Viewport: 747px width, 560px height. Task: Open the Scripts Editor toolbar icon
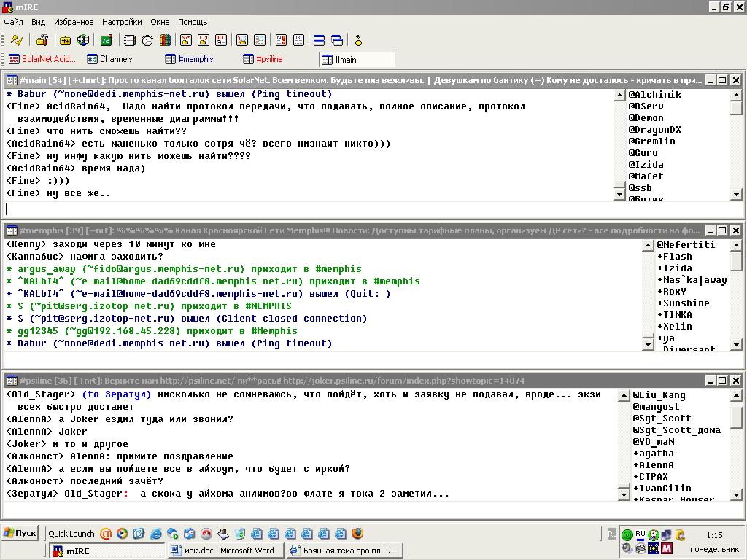pos(107,40)
